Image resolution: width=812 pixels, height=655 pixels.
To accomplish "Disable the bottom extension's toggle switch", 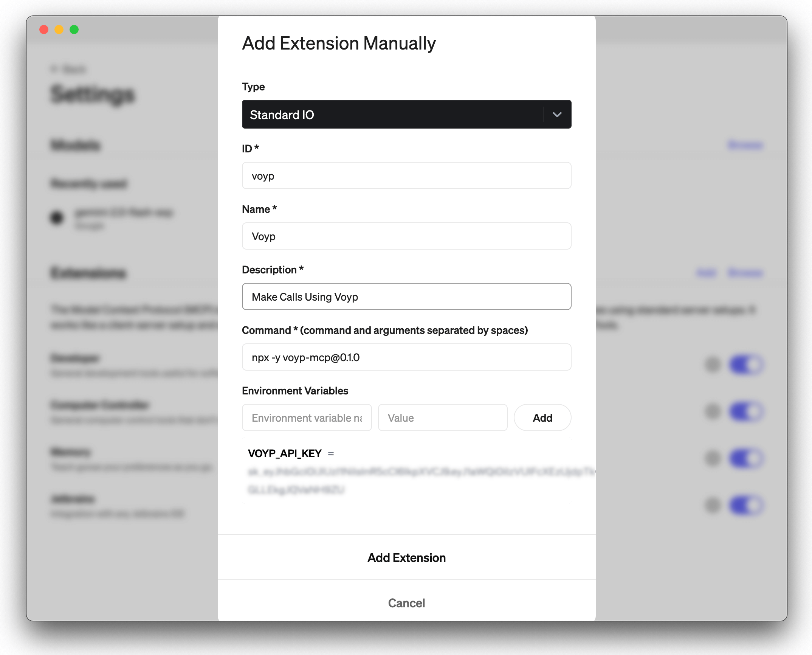I will click(x=746, y=505).
